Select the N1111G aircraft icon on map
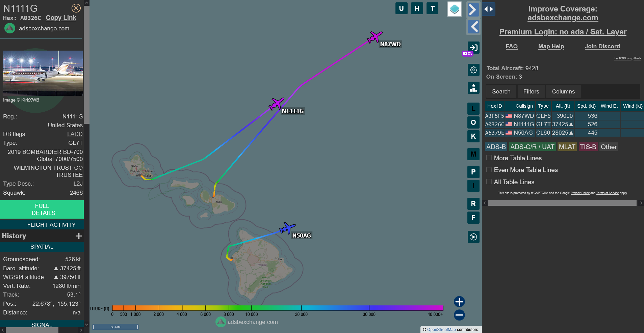 tap(277, 104)
